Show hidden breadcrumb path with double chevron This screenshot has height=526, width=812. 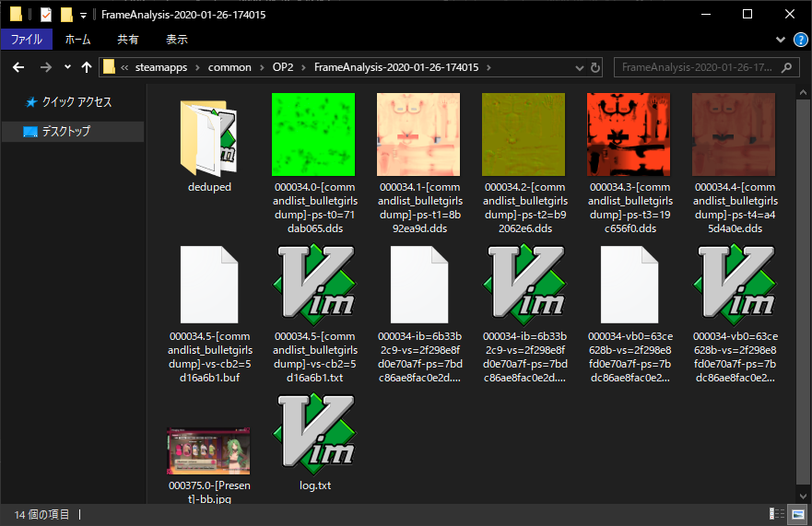tap(124, 67)
